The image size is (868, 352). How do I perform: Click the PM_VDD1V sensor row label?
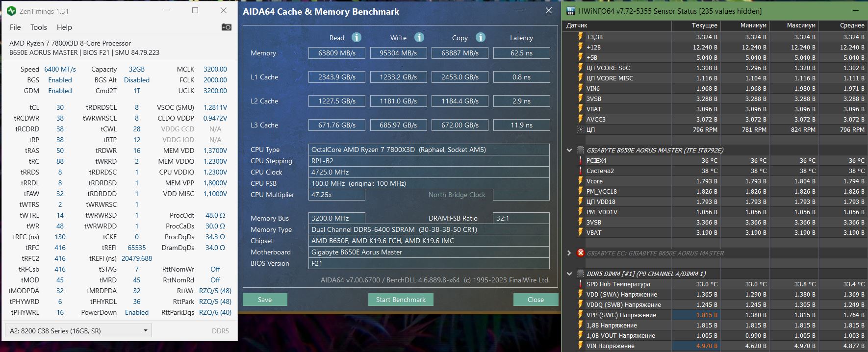(602, 212)
